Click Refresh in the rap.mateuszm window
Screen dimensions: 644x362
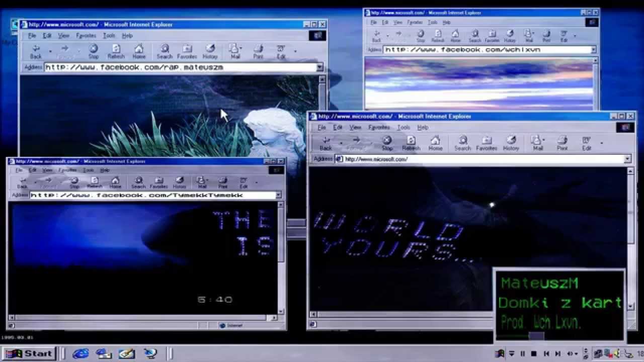pyautogui.click(x=116, y=51)
